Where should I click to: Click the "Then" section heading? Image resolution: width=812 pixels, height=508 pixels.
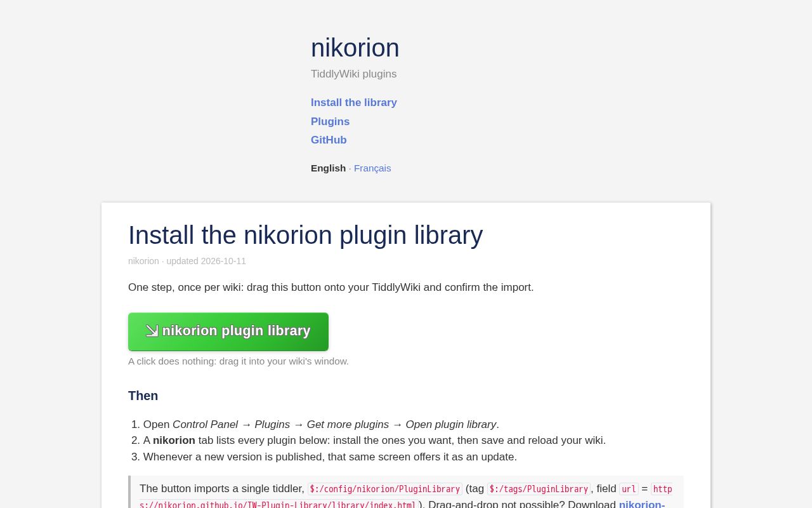pyautogui.click(x=143, y=396)
